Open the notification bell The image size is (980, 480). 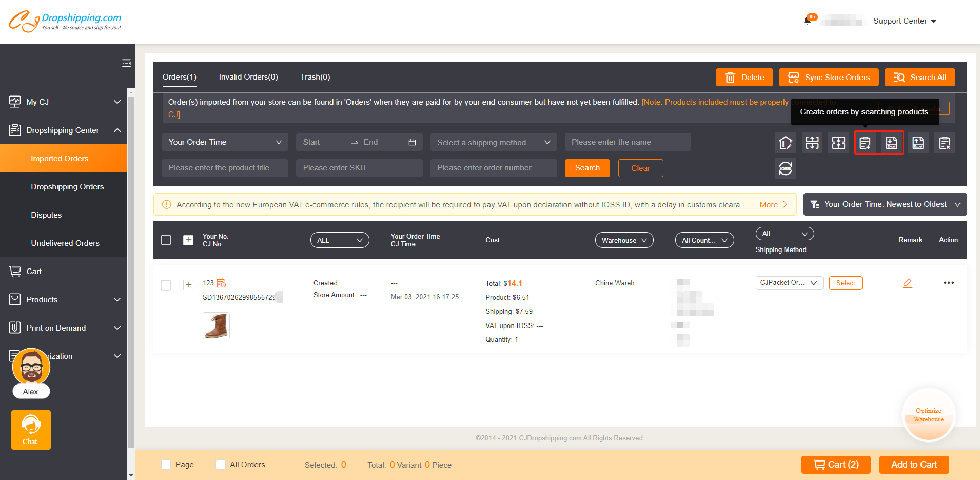(807, 21)
